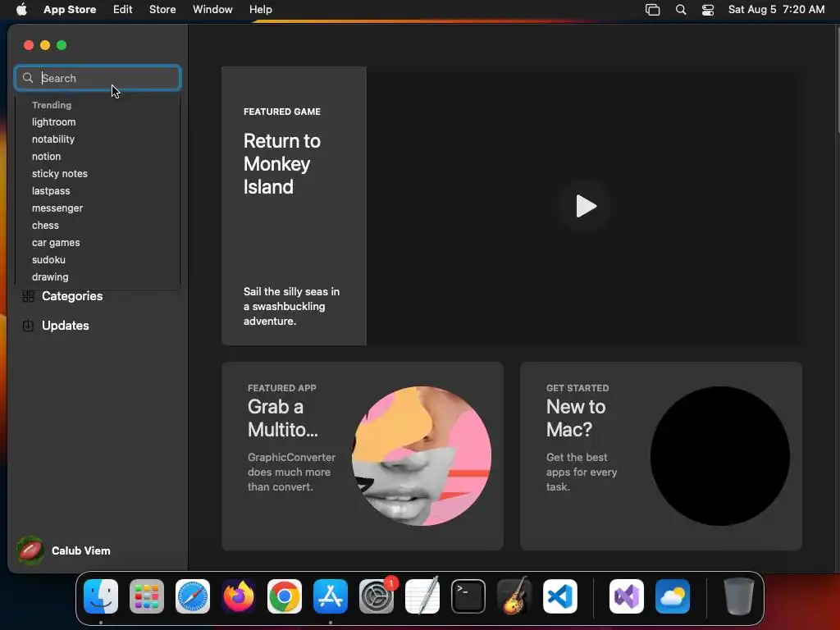Open Control Center in menu bar
The image size is (840, 630).
(x=708, y=10)
